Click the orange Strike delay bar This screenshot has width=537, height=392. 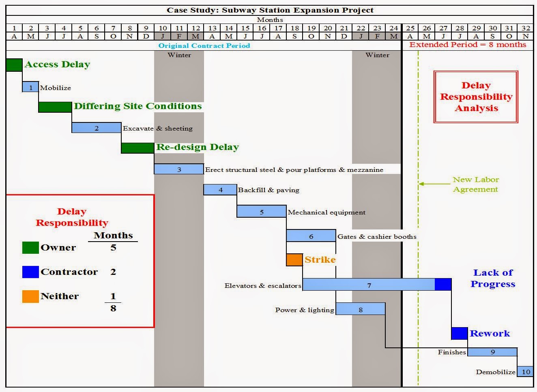294,260
